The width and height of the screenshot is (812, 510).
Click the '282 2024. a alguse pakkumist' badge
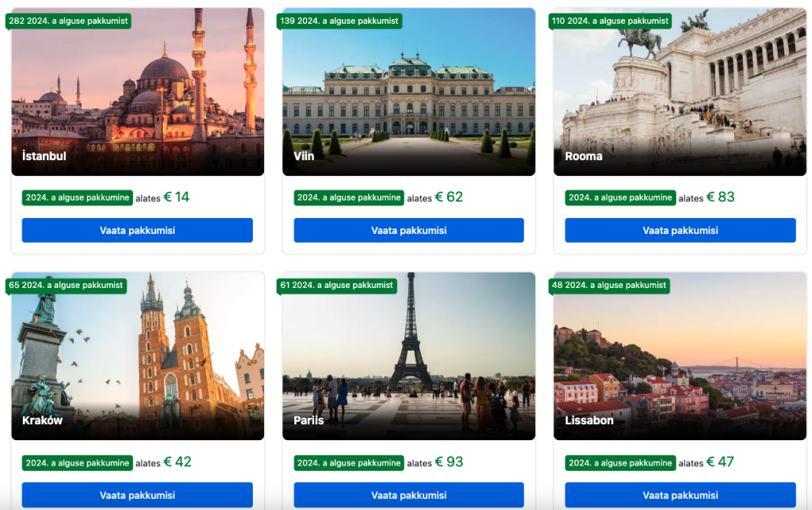click(68, 21)
